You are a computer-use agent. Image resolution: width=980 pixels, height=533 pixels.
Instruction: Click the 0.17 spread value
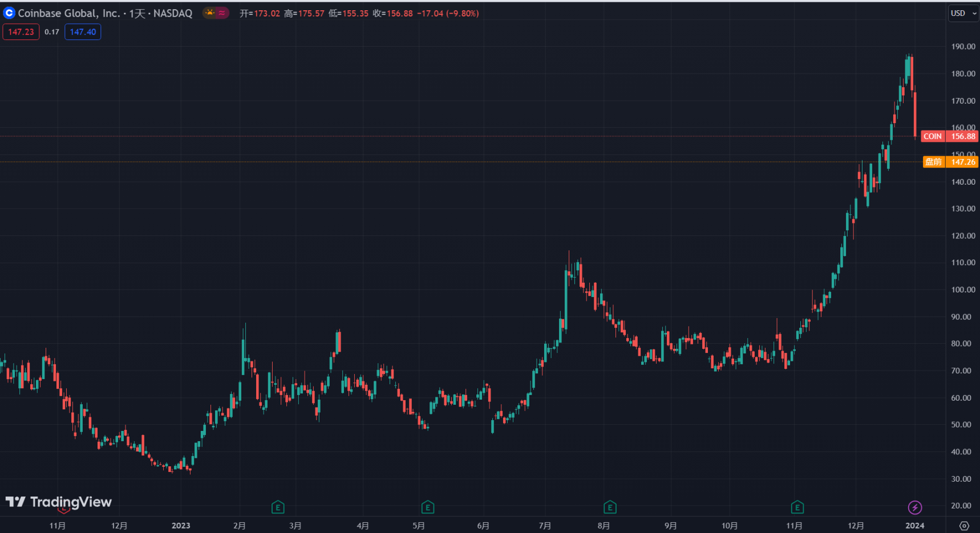(52, 32)
